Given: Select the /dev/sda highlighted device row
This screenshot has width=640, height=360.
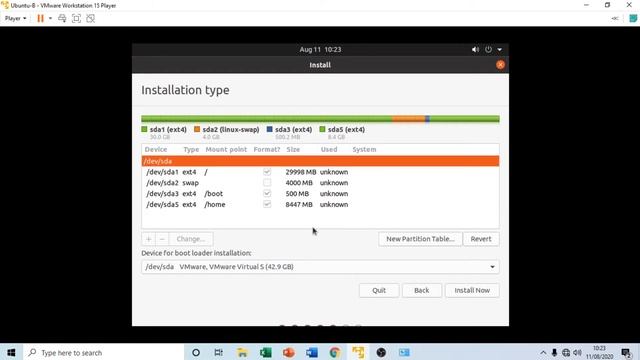Looking at the screenshot, I should [x=320, y=161].
